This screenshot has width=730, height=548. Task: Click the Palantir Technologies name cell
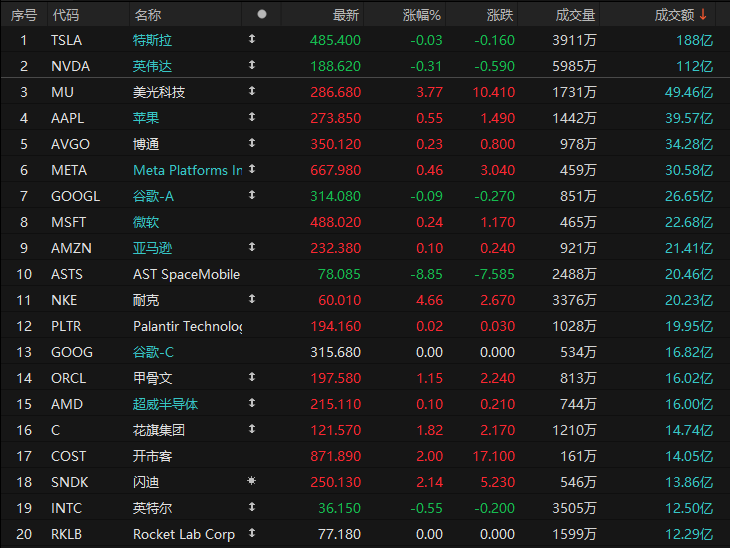pos(188,326)
